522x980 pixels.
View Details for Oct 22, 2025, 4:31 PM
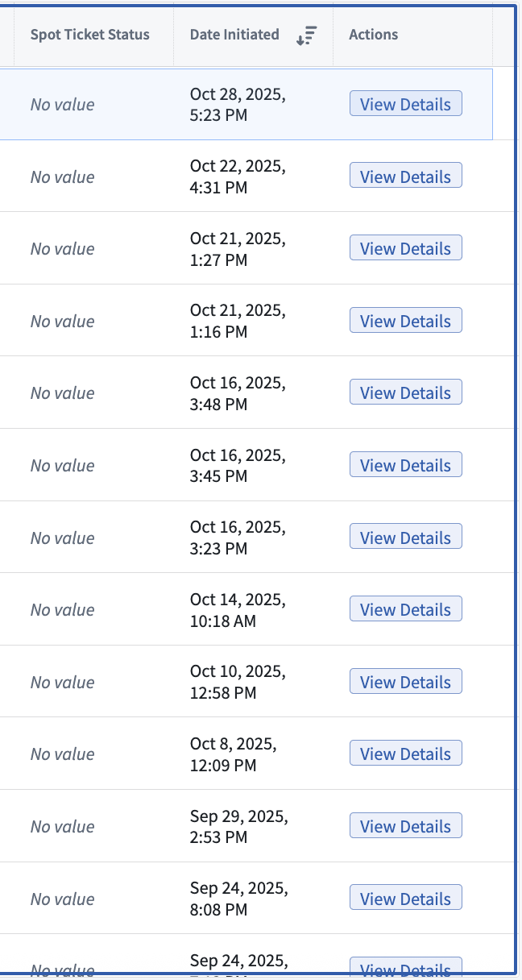point(405,176)
